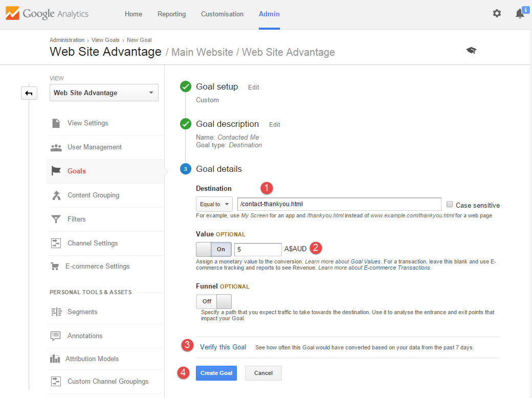The image size is (532, 398).
Task: Click the Custom Channel Groupings icon
Action: 56,382
